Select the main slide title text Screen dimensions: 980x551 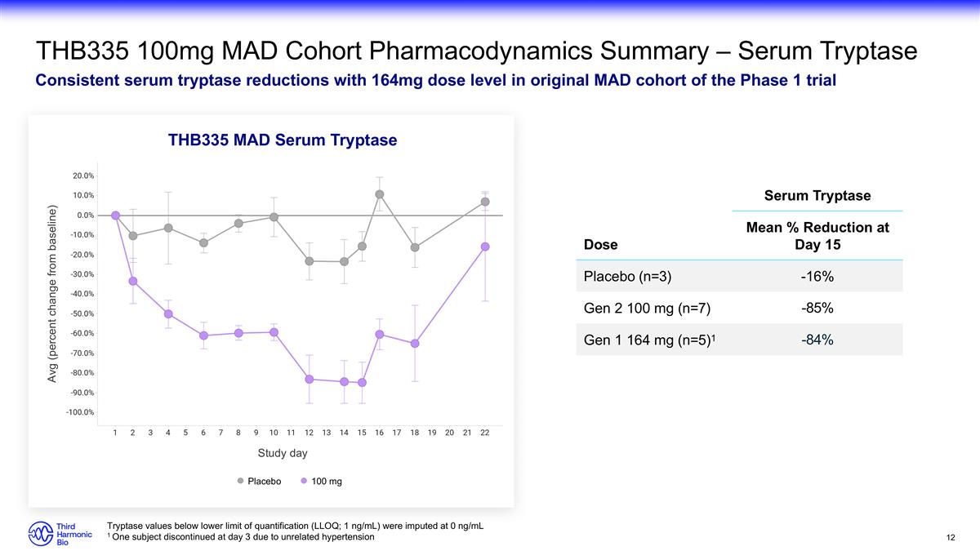click(476, 51)
